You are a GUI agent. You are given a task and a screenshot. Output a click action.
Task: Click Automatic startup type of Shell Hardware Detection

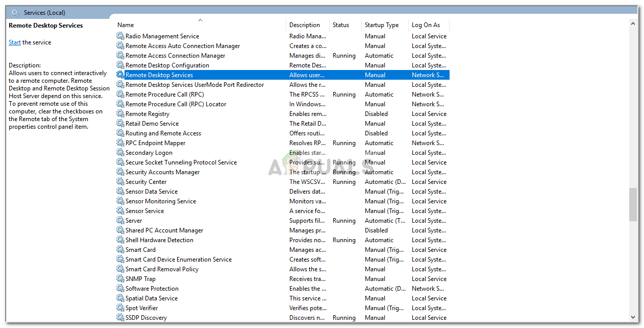(379, 240)
